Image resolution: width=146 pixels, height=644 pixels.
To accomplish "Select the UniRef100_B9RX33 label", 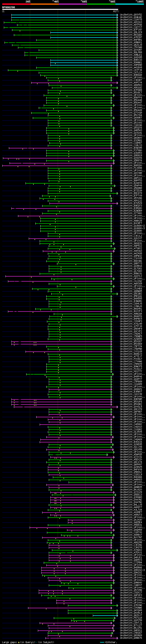I will click(x=131, y=60).
